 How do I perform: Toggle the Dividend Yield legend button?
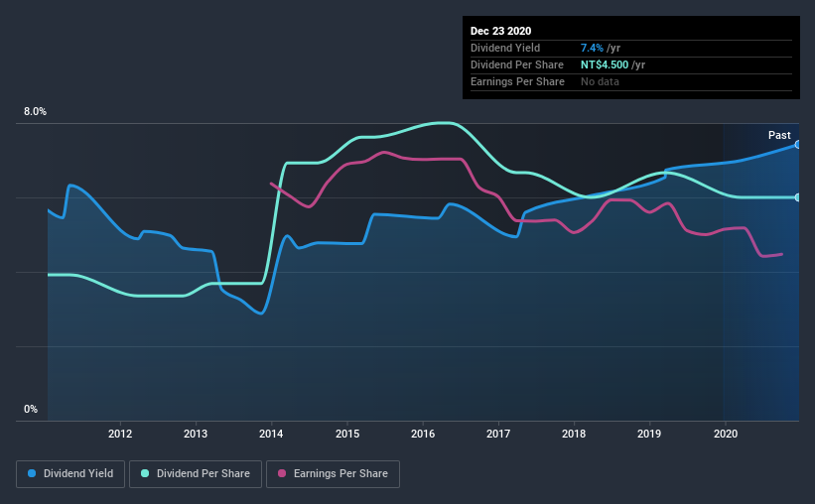(70, 474)
